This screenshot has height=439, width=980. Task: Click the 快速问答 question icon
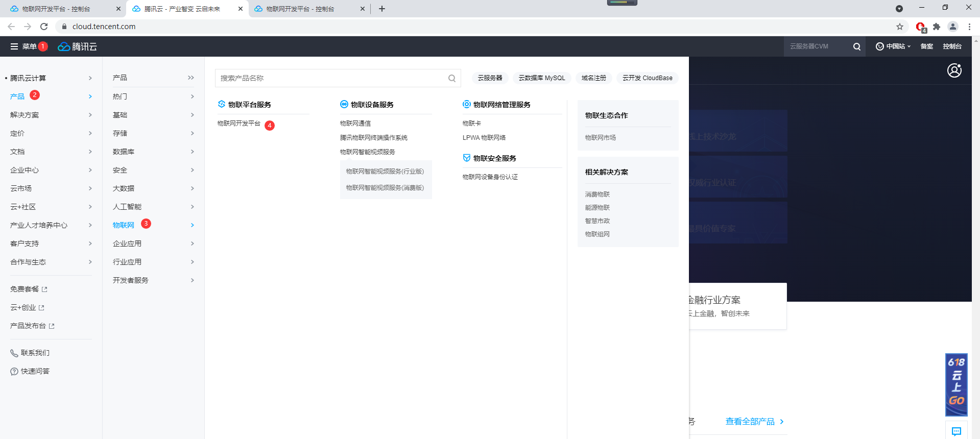tap(14, 372)
